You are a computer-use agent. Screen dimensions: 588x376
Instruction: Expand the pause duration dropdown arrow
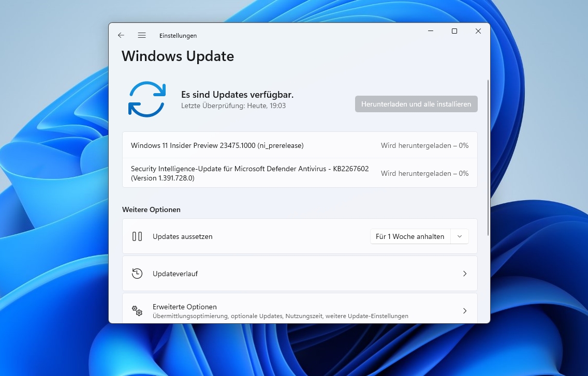coord(460,236)
